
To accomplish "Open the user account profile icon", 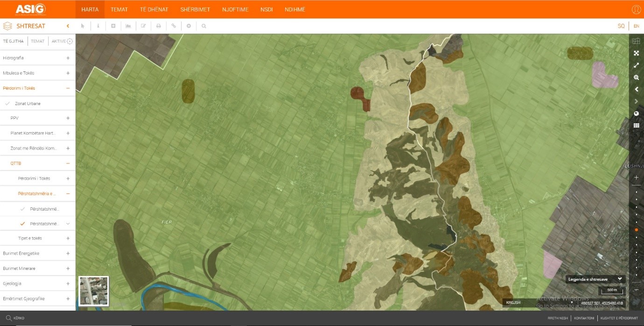I will [636, 9].
